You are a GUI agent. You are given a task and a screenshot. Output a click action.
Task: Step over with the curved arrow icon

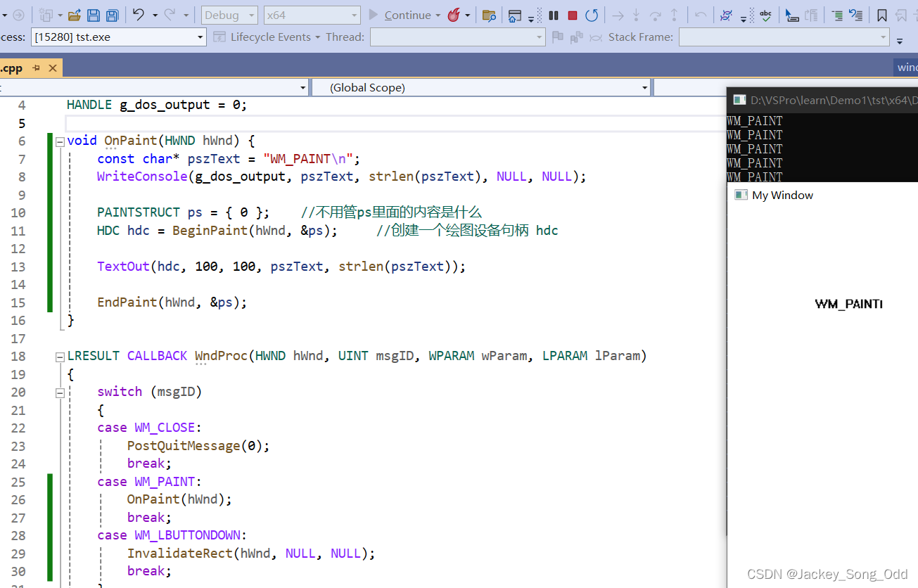pos(655,15)
